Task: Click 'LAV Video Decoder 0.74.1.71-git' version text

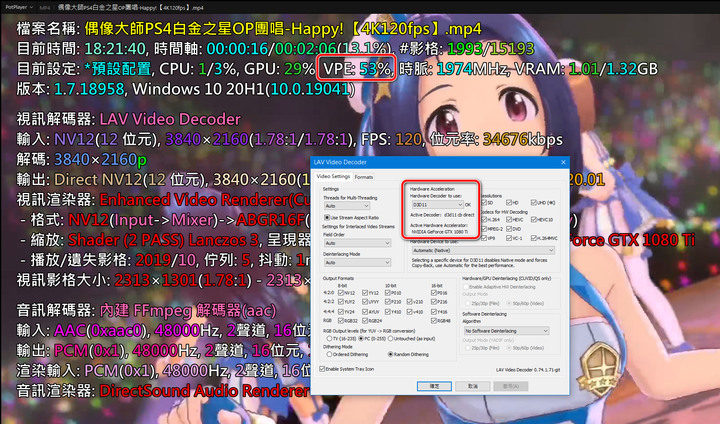Action: [x=528, y=370]
